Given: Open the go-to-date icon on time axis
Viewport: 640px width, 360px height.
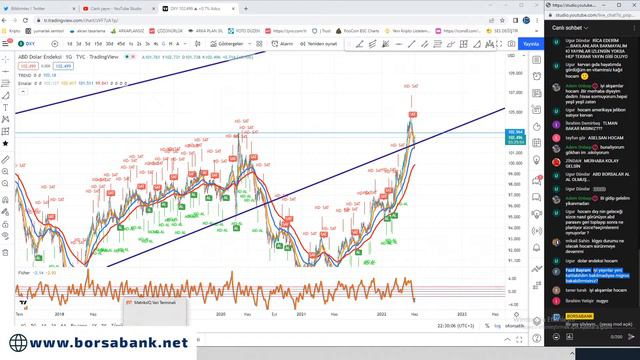Looking at the screenshot, I should tap(516, 315).
